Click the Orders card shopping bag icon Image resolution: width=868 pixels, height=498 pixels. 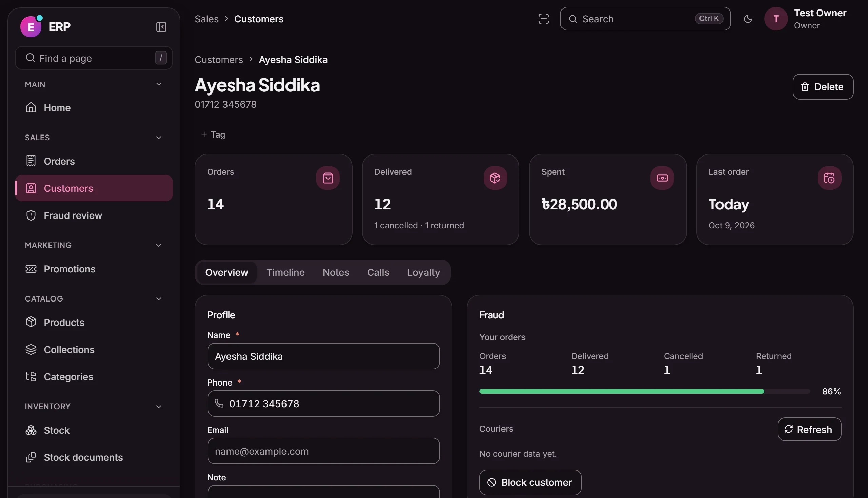[328, 178]
